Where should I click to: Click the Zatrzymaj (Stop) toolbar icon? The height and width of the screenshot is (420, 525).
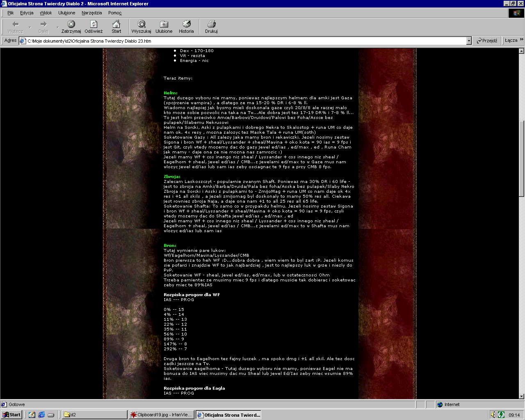tap(71, 24)
